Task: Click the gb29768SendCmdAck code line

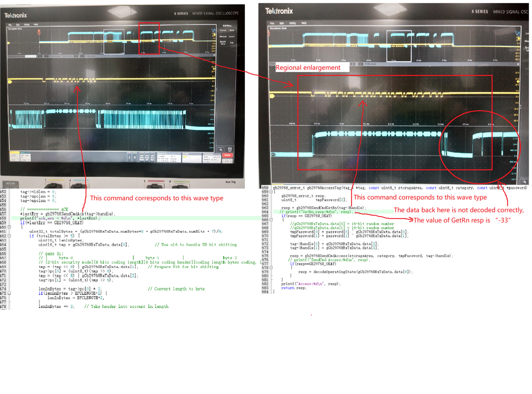Action: [x=68, y=214]
